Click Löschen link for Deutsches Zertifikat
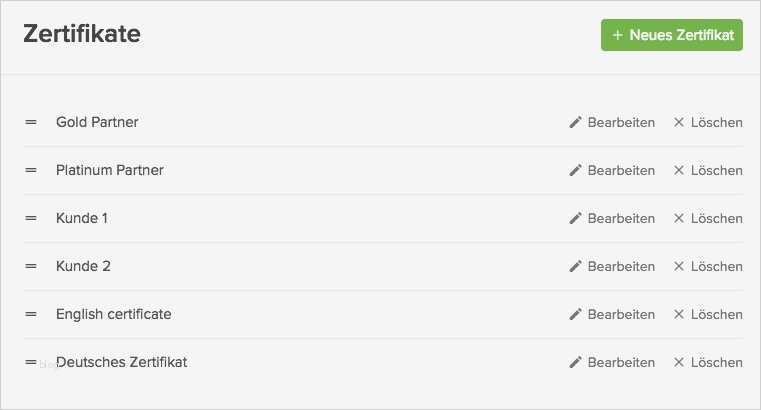Screen dimensions: 761x410 tap(716, 362)
